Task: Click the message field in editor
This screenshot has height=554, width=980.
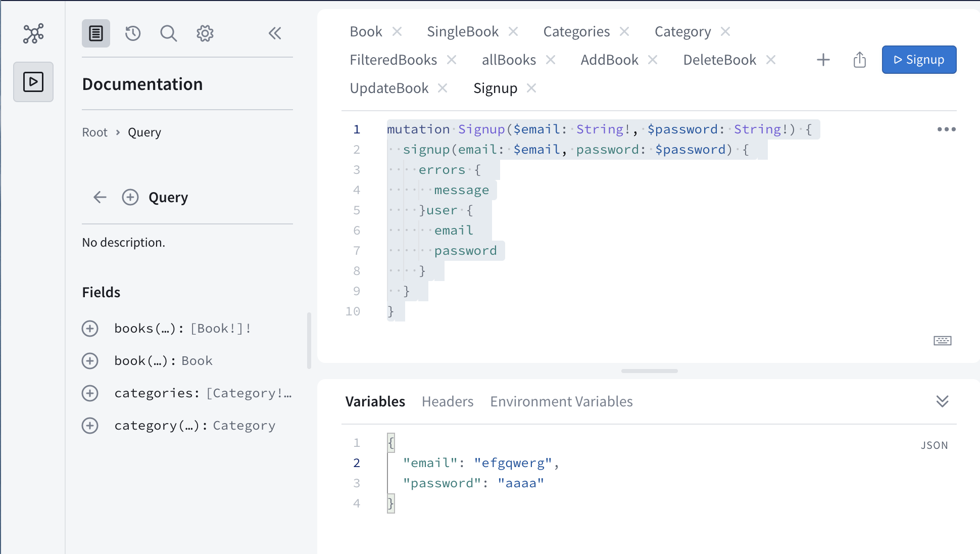Action: [462, 190]
